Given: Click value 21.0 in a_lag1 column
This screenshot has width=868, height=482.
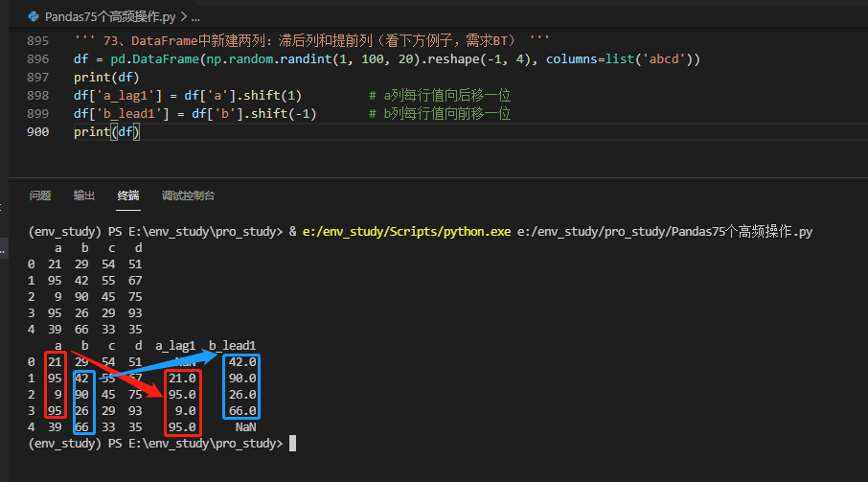Looking at the screenshot, I should (182, 379).
